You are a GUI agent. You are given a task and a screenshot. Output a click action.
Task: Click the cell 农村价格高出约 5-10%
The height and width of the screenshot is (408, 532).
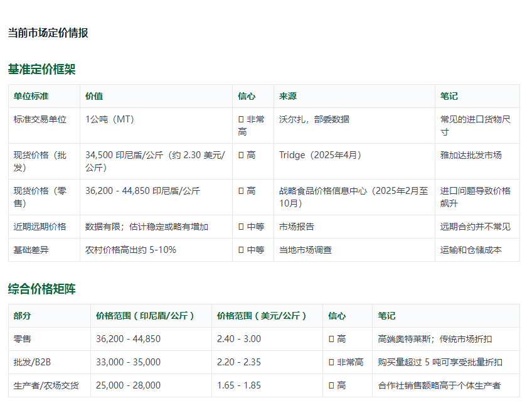129,250
